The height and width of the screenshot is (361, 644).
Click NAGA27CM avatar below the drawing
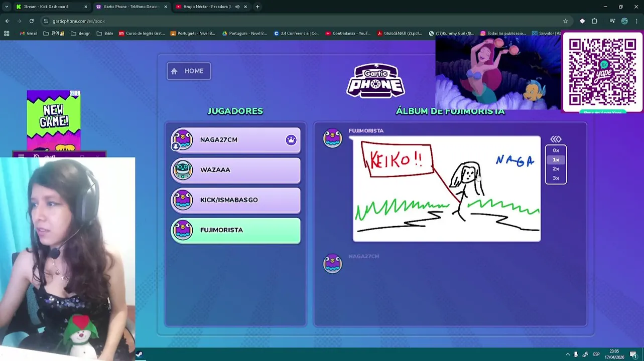click(332, 264)
